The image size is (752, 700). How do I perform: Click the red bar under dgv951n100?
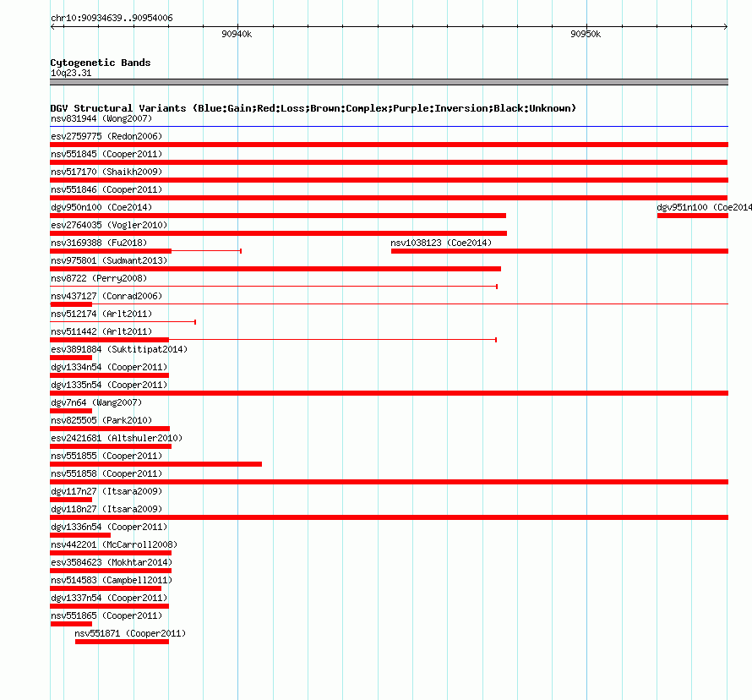693,216
